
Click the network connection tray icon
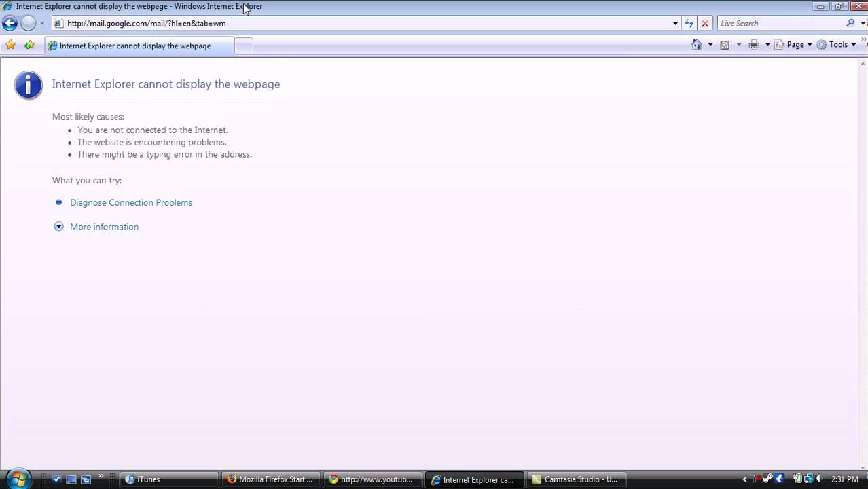(x=809, y=479)
